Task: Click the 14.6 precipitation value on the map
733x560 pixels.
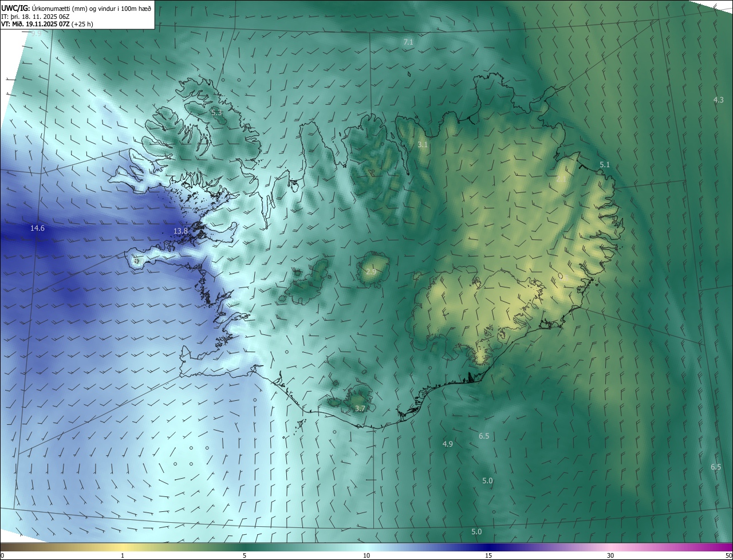Action: click(37, 228)
